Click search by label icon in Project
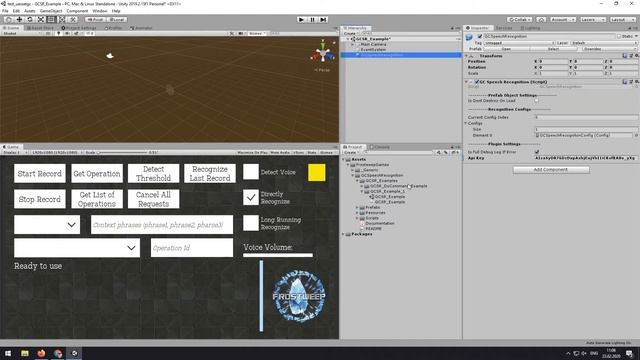This screenshot has height=360, width=640. [446, 153]
